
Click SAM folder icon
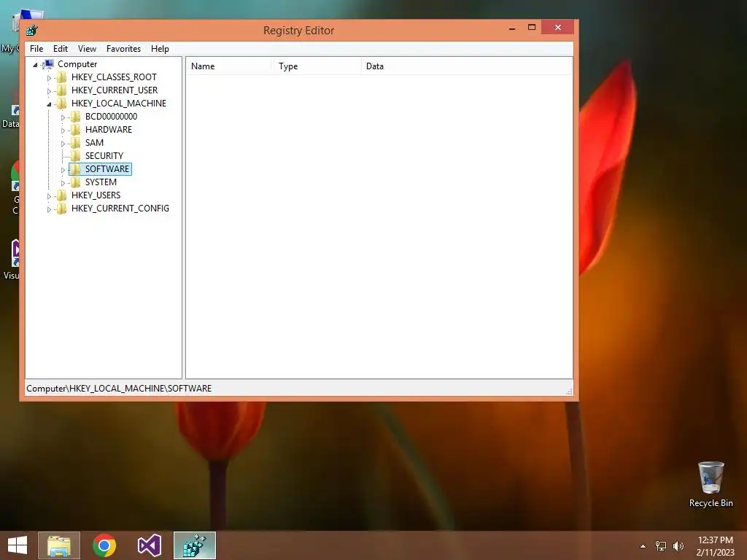[75, 143]
